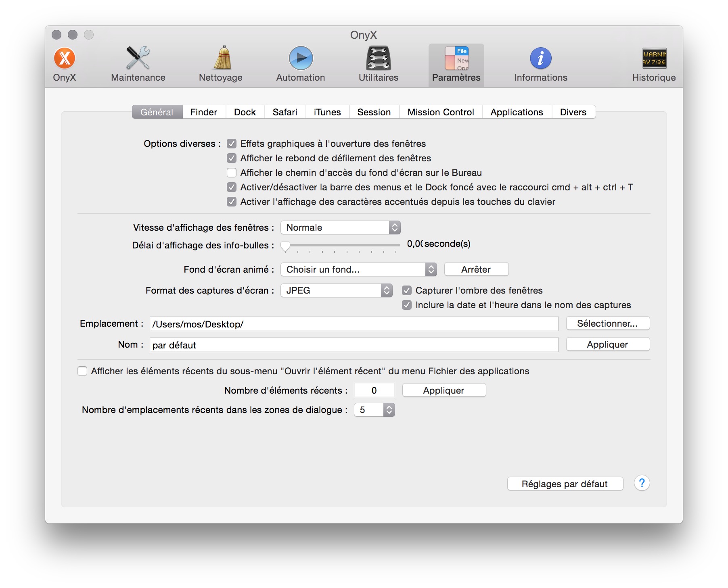Screen dimensions: 728x588
Task: Click Réglages par défaut button
Action: tap(565, 484)
